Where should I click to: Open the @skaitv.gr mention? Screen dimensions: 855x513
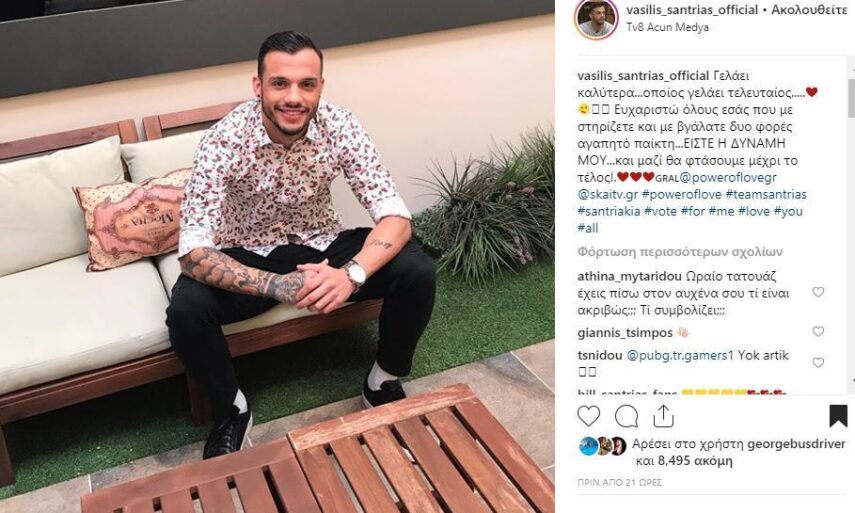[x=607, y=195]
